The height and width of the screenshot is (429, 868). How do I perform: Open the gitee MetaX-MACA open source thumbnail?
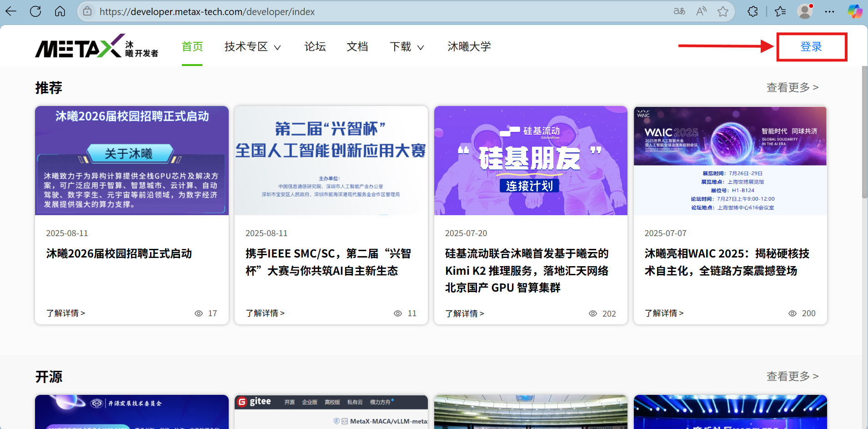tap(331, 412)
